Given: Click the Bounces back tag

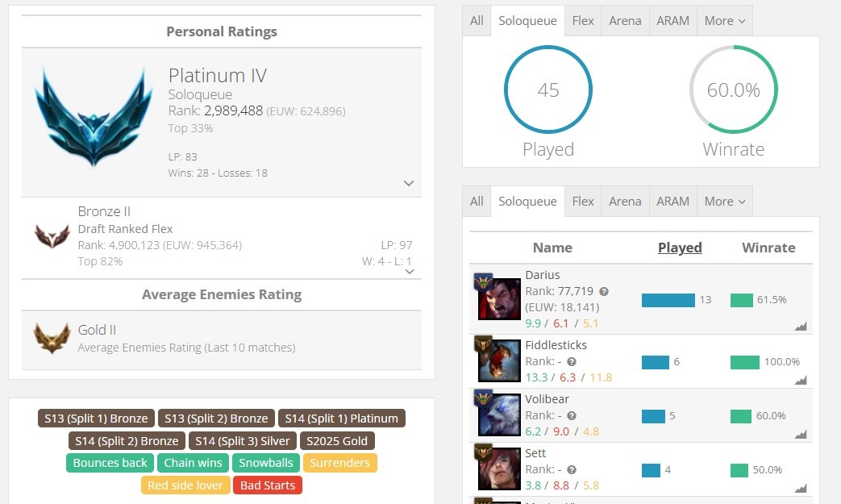Looking at the screenshot, I should click(x=110, y=463).
